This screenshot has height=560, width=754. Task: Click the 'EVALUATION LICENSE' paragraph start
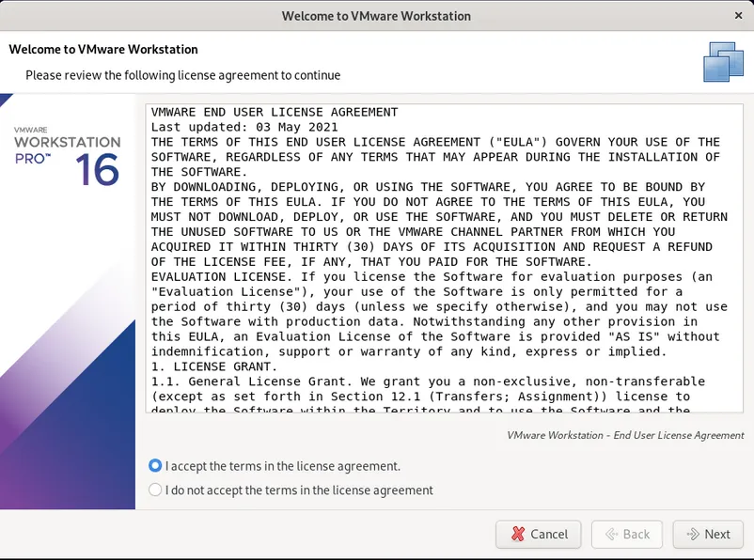coord(222,276)
